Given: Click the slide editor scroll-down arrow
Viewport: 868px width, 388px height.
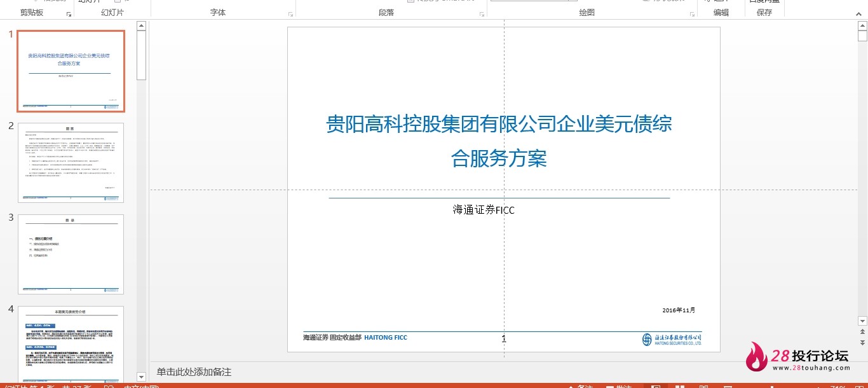Looking at the screenshot, I should coord(862,321).
